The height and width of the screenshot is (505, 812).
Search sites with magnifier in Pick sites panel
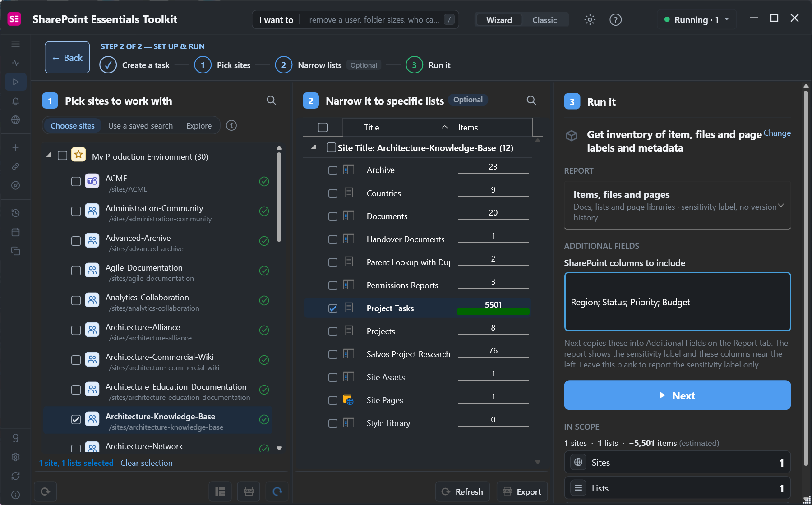(271, 101)
